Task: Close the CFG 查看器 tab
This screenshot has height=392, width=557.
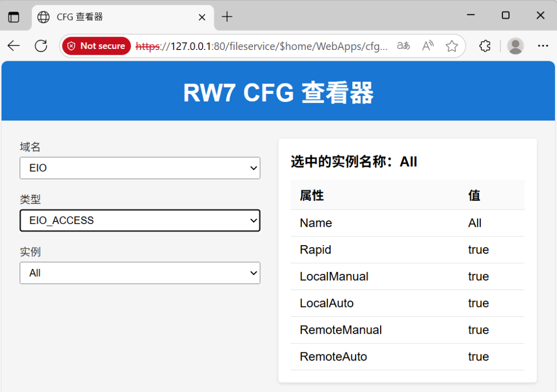Action: point(202,17)
